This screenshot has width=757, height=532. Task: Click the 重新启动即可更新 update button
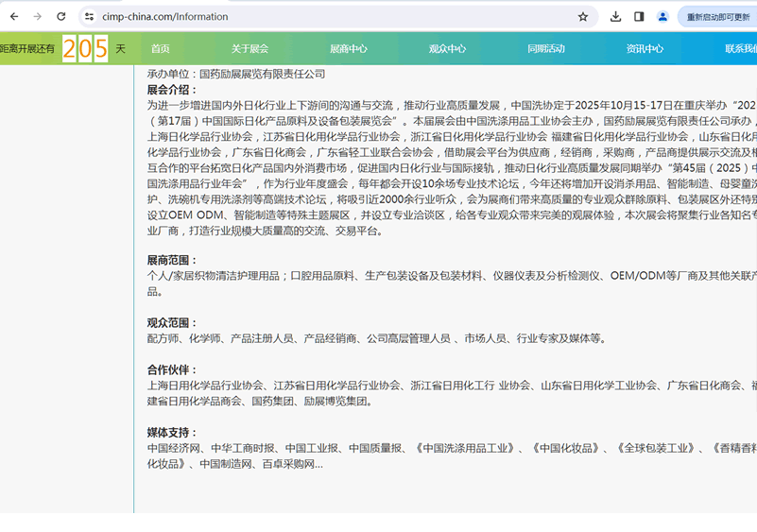tap(717, 17)
